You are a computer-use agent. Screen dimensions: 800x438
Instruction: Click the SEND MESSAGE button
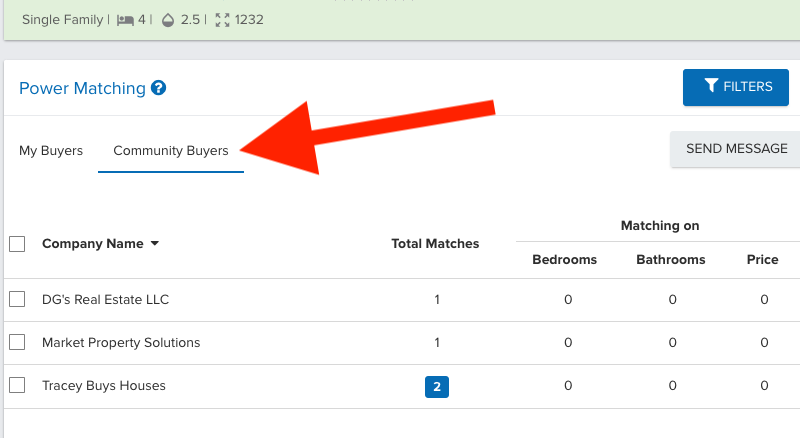coord(736,149)
